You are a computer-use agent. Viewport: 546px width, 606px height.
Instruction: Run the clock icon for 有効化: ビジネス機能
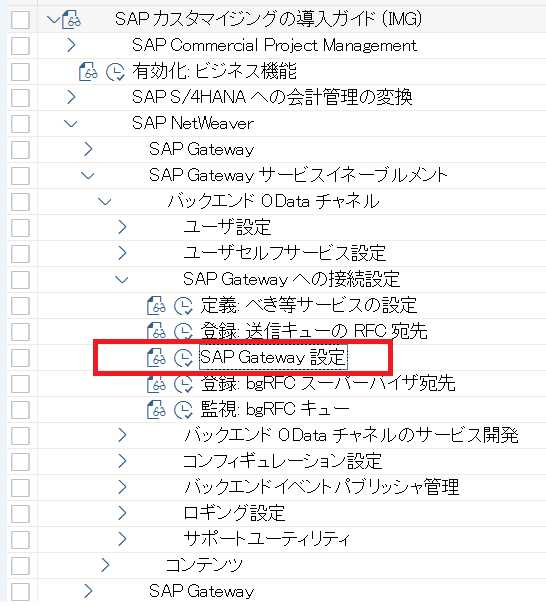click(x=115, y=72)
